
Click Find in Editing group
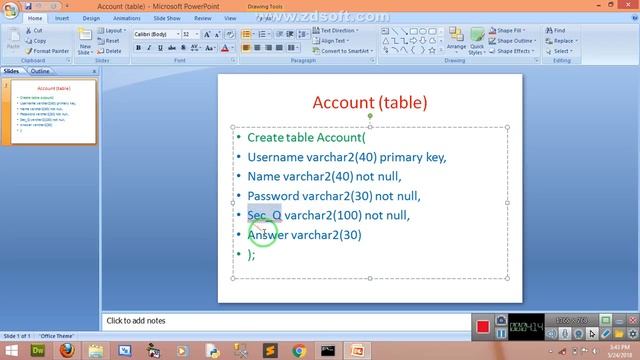click(x=556, y=31)
